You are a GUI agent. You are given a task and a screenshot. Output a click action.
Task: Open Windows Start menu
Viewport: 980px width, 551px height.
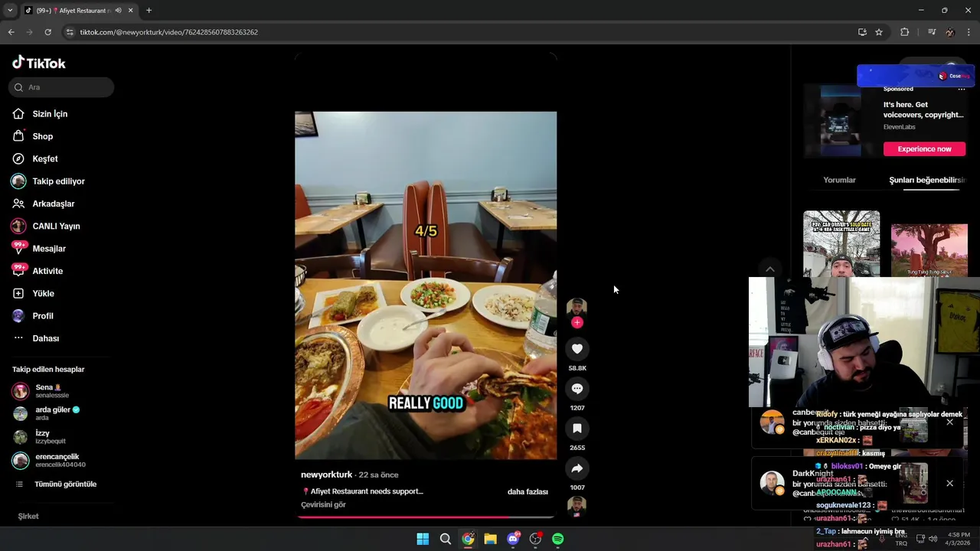pyautogui.click(x=423, y=539)
